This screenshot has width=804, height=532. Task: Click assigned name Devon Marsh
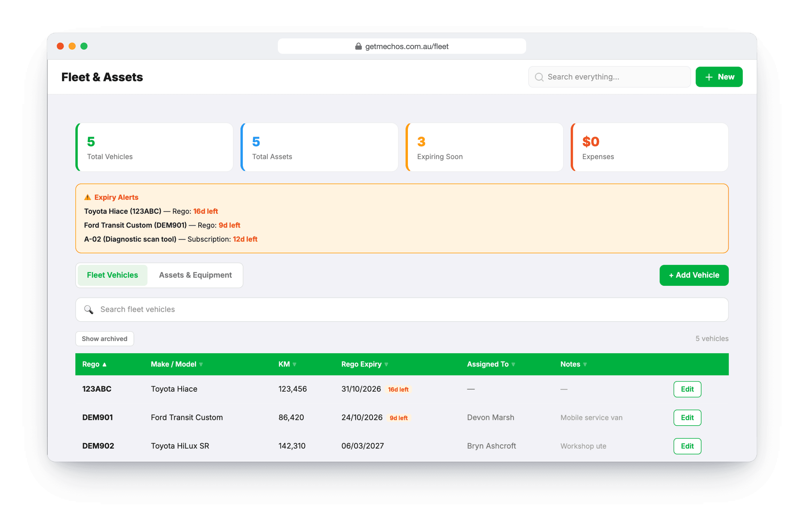pyautogui.click(x=491, y=417)
